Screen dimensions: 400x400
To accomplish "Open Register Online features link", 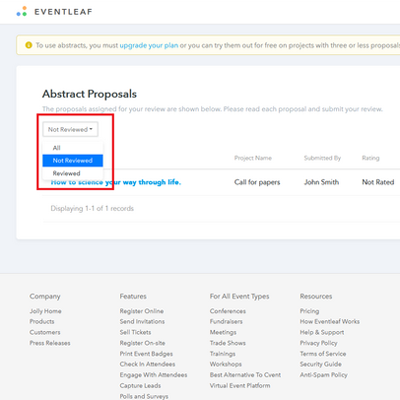I will click(x=142, y=311).
